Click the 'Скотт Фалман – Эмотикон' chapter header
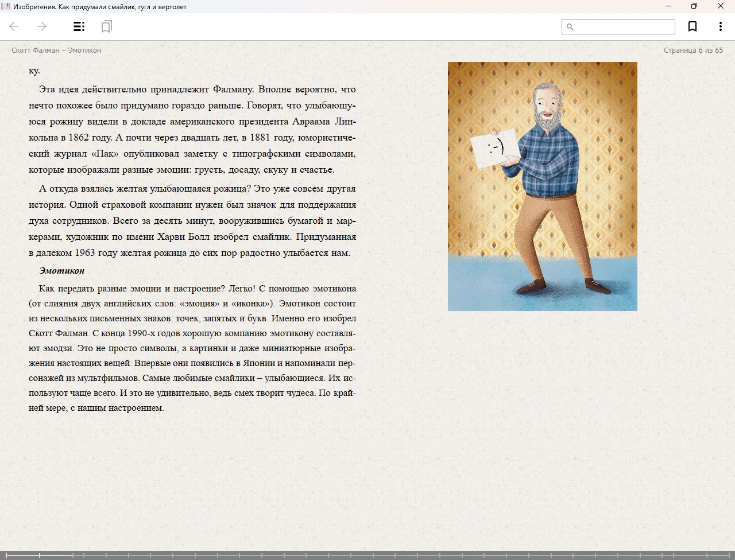Image resolution: width=735 pixels, height=560 pixels. coord(56,50)
